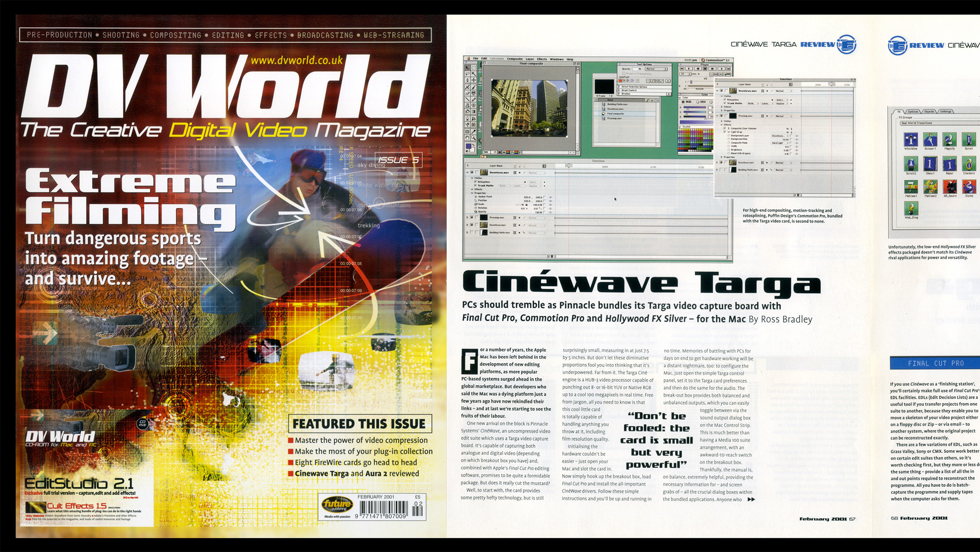The width and height of the screenshot is (980, 552).
Task: Choose the Scissor1 transition icon
Action: (x=930, y=140)
